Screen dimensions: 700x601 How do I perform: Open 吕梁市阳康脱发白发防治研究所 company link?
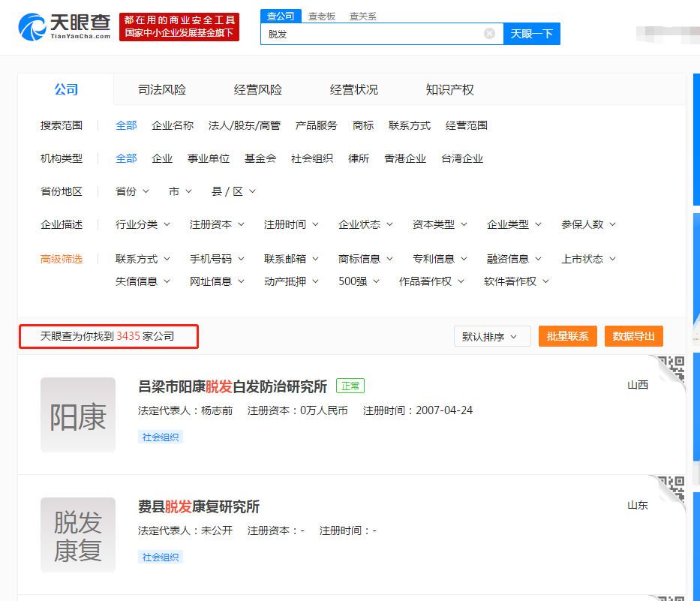(x=233, y=386)
